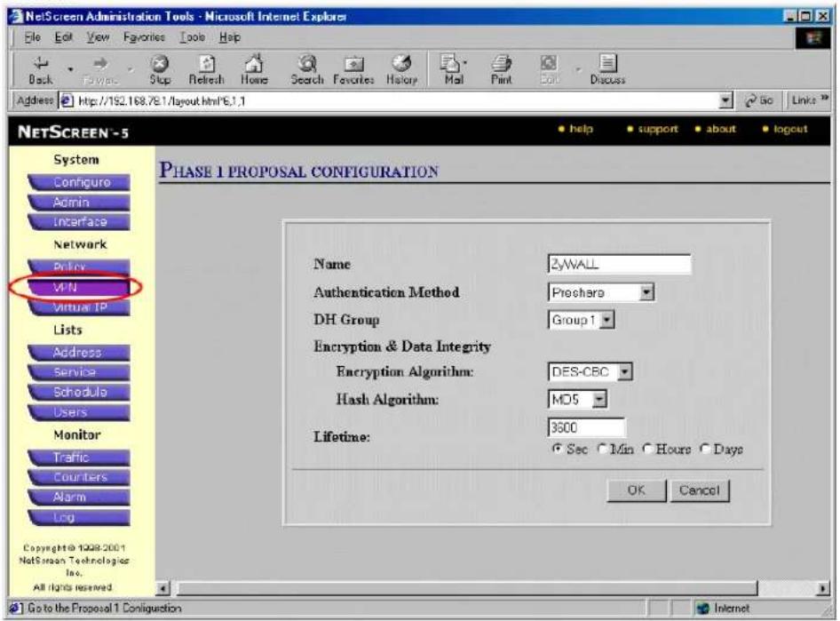Expand the Links toolbar chevron
Image resolution: width=840 pixels, height=621 pixels.
(825, 98)
